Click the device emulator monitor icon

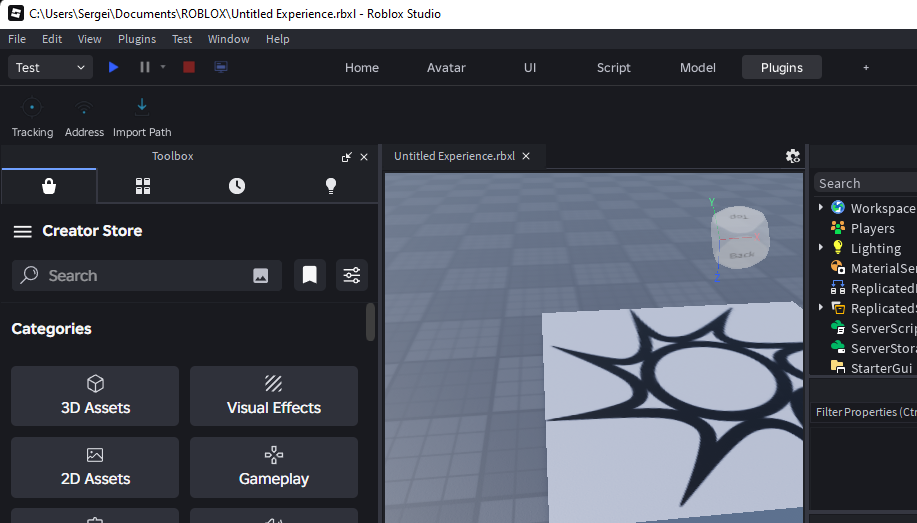[x=220, y=67]
